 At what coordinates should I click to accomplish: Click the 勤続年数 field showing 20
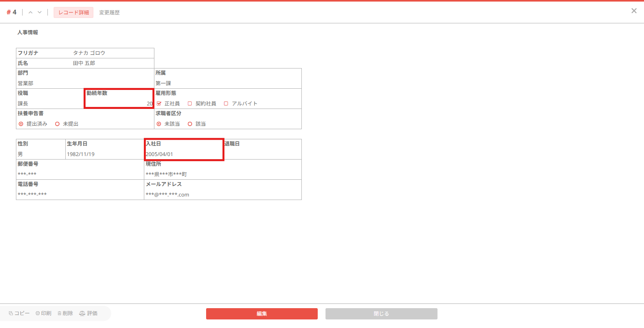(x=149, y=103)
